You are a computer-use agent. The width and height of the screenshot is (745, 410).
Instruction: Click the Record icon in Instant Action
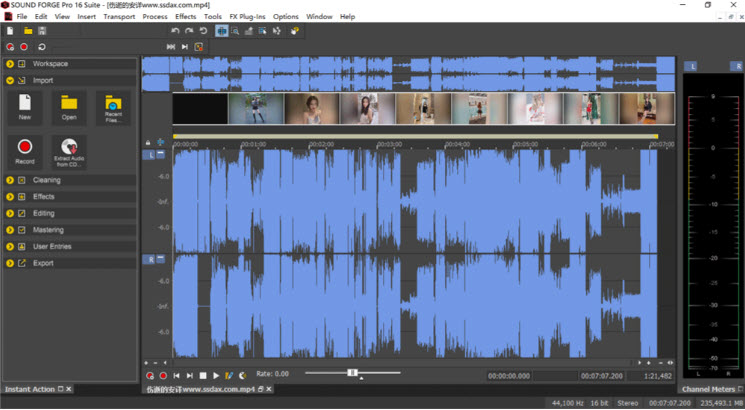(x=25, y=149)
